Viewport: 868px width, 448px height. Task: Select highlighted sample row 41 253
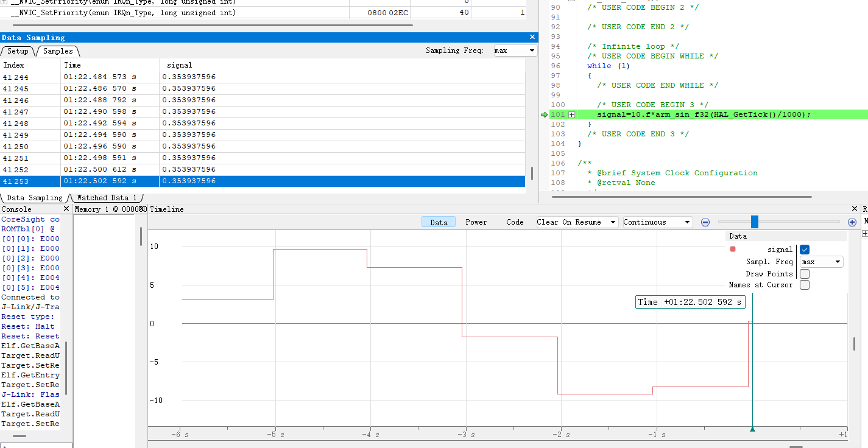click(x=263, y=181)
